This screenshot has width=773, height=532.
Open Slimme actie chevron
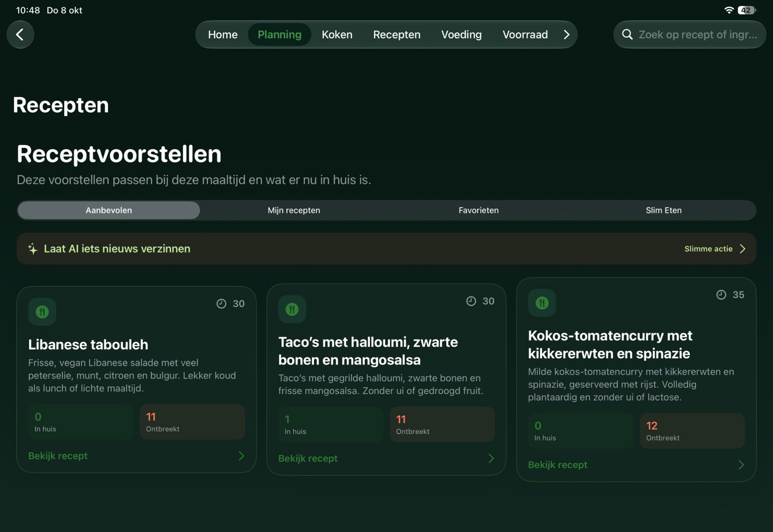tap(743, 249)
